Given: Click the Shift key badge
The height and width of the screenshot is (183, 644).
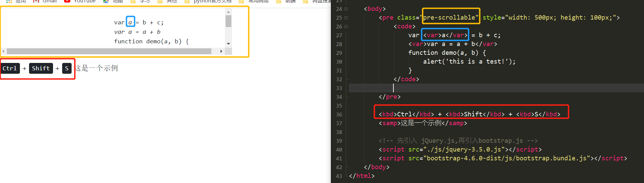Looking at the screenshot, I should pos(41,68).
